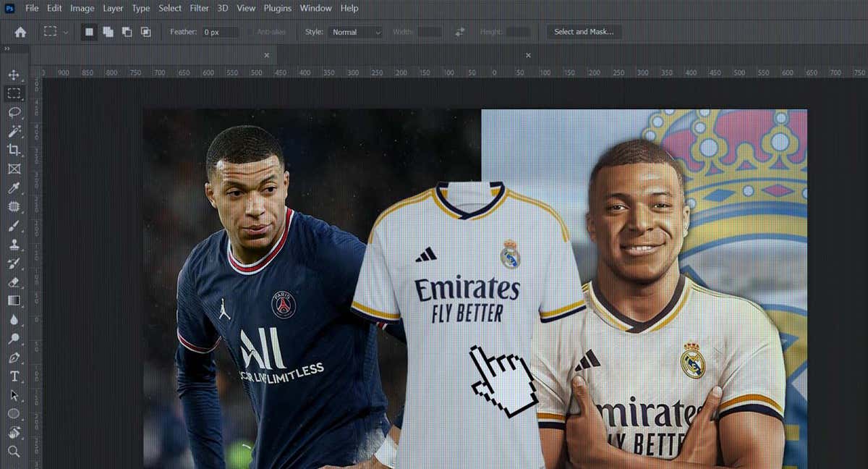Select the Crop tool

[14, 150]
